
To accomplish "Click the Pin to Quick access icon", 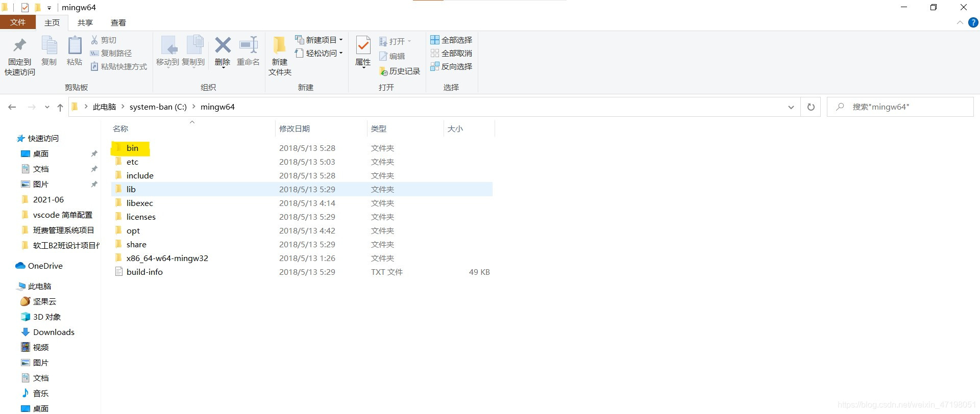I will tap(20, 46).
